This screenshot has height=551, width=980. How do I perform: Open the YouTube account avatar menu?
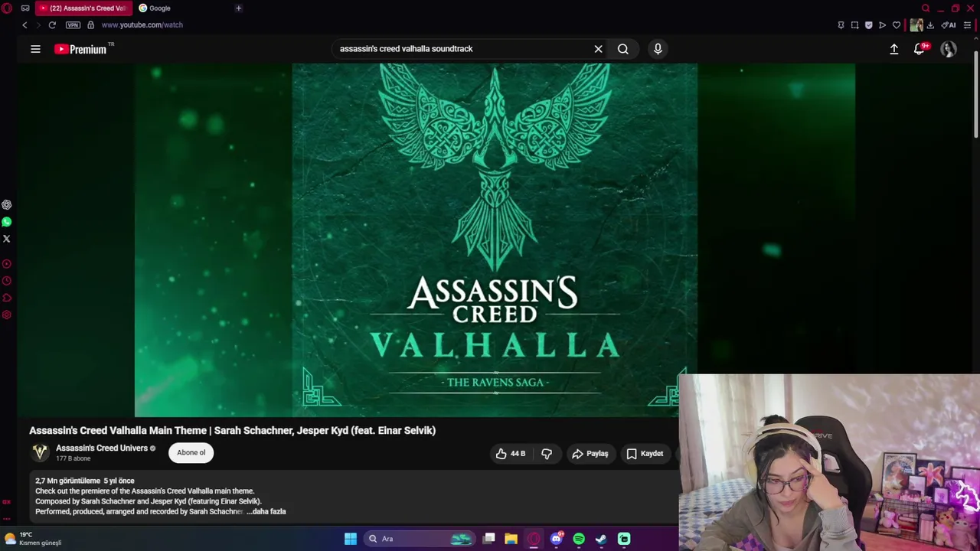(949, 49)
